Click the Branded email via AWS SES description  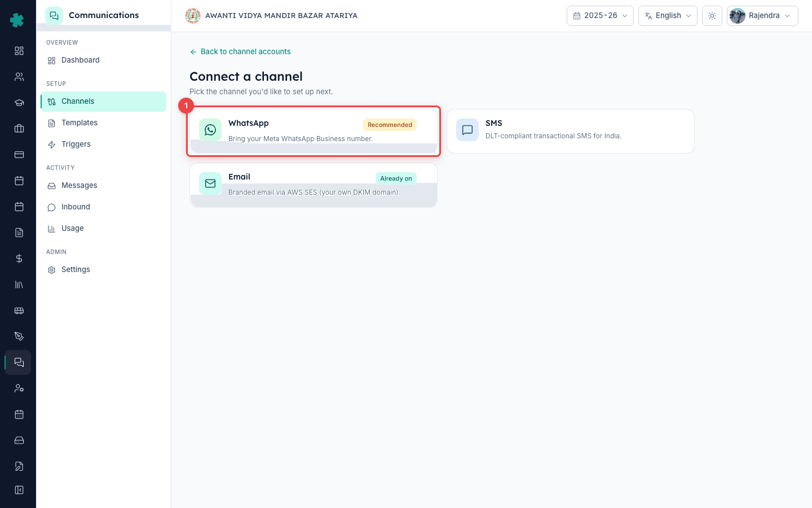(x=314, y=192)
